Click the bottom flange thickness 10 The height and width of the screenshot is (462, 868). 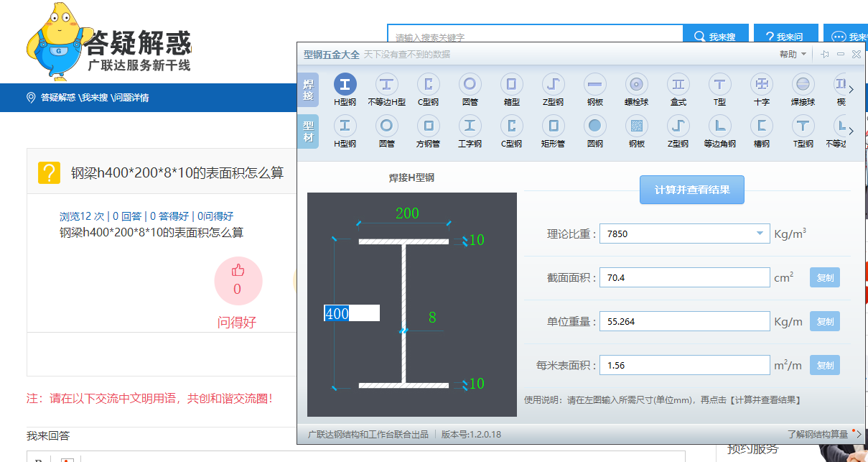tap(477, 384)
